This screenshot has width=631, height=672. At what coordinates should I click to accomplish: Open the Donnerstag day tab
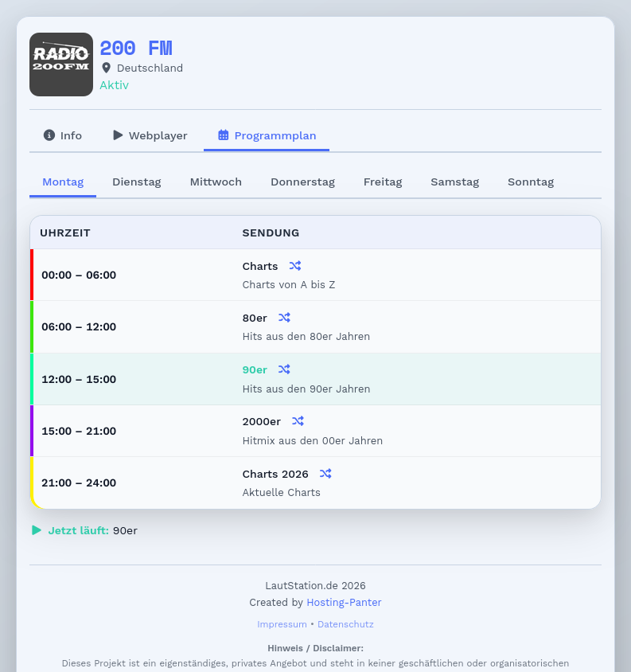[303, 182]
